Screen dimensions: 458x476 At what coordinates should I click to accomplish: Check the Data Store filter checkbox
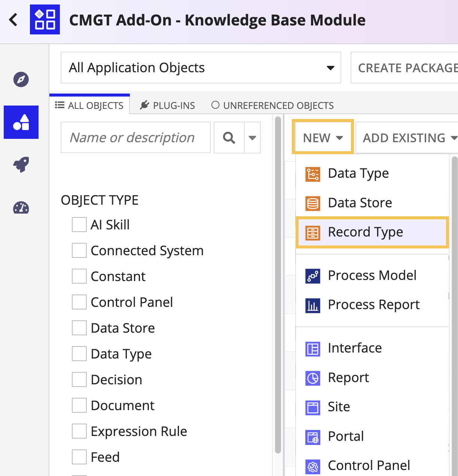pyautogui.click(x=79, y=328)
